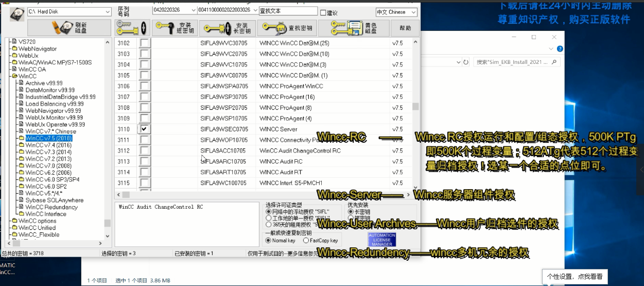644x286 pixels.
Task: Open 中文 Chinese language dropdown
Action: click(x=414, y=12)
